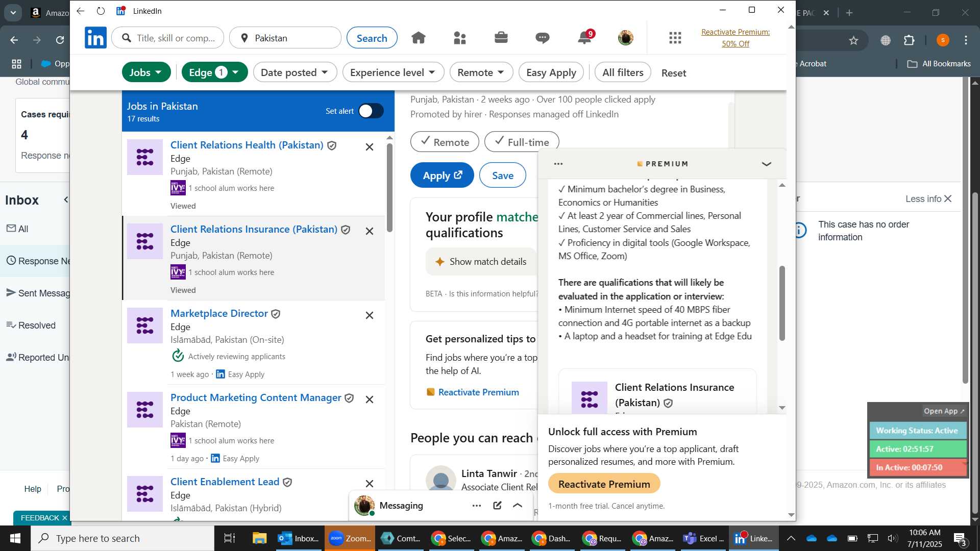This screenshot has width=980, height=551.
Task: Collapse the Premium panel chevron
Action: point(766,164)
